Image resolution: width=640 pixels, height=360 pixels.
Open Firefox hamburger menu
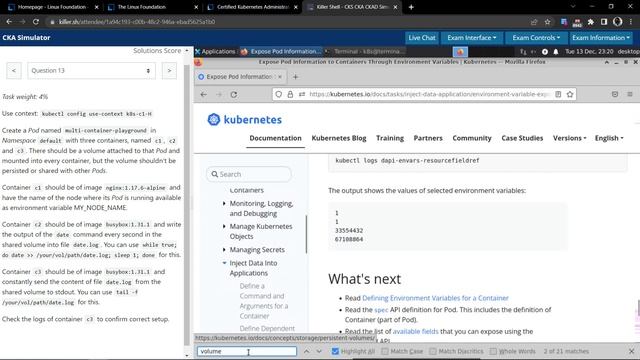(x=630, y=94)
